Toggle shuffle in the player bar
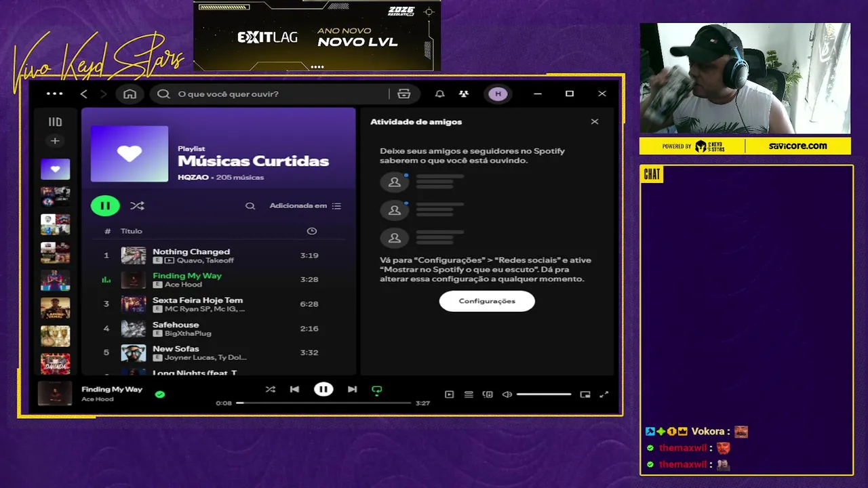This screenshot has width=868, height=488. [x=271, y=390]
